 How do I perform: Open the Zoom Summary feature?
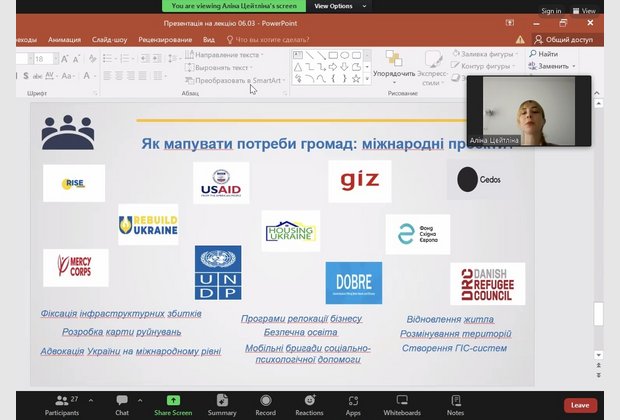[x=222, y=405]
